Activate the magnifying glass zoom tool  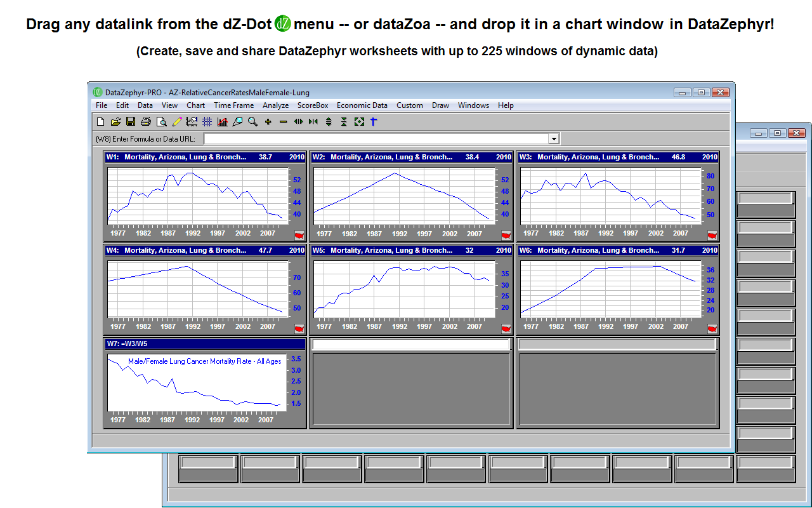[252, 122]
